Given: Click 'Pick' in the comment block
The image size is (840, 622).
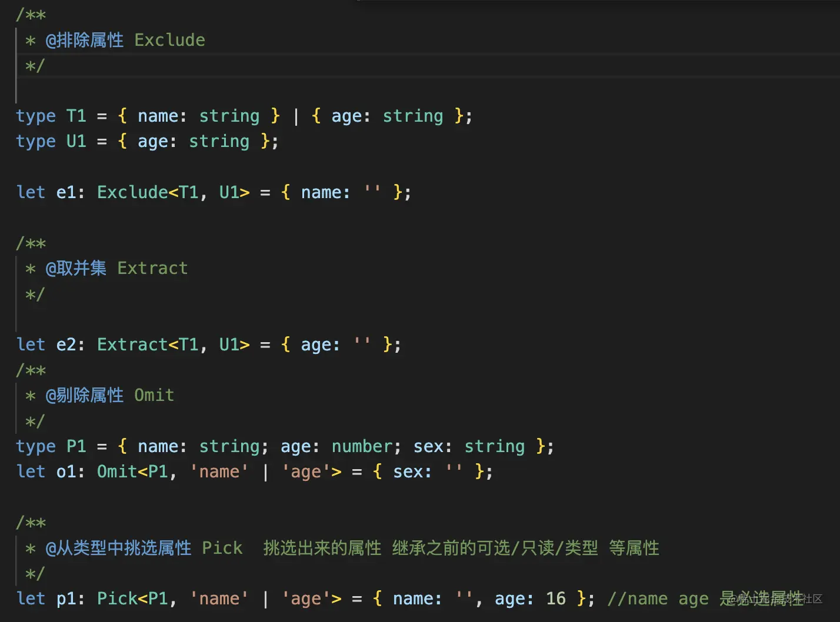Looking at the screenshot, I should click(x=222, y=548).
